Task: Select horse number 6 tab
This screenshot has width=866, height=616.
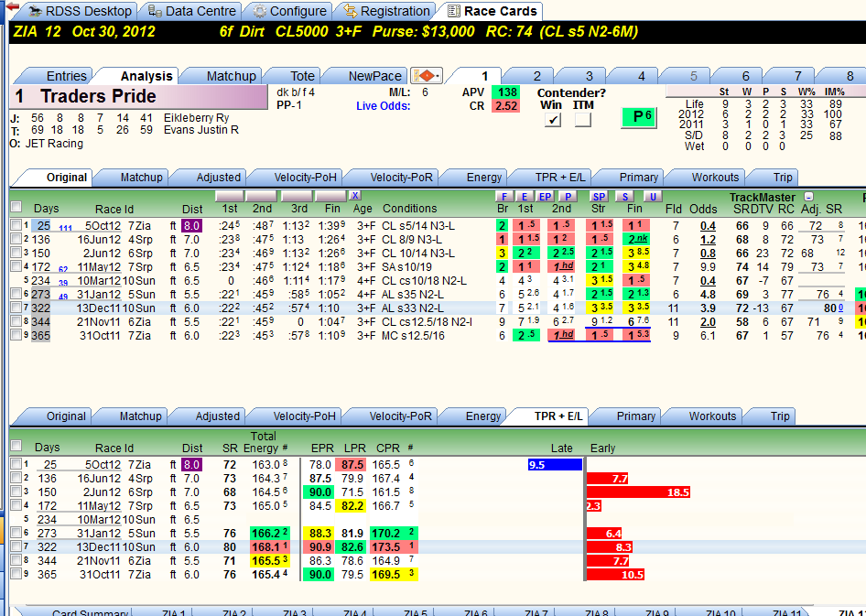Action: [x=745, y=76]
